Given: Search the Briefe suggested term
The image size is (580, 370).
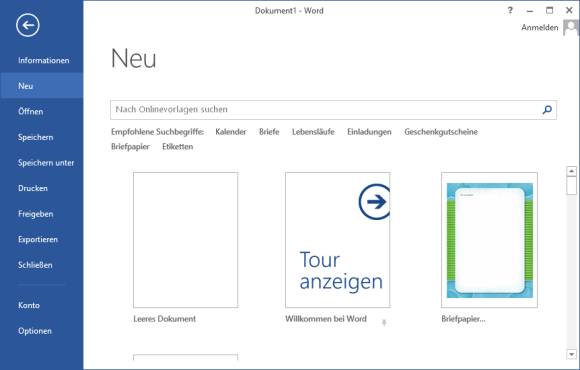Looking at the screenshot, I should [x=269, y=132].
